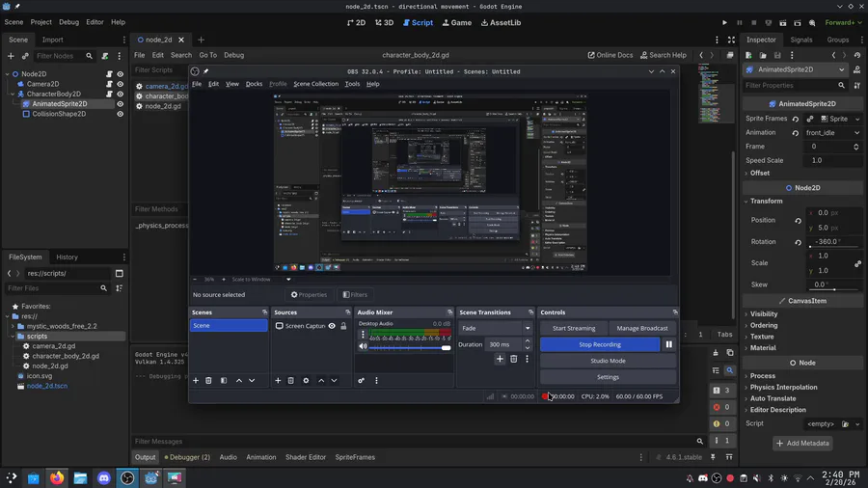Toggle error messages filter in Output panel
Viewport: 868px width, 488px height.
(x=721, y=407)
